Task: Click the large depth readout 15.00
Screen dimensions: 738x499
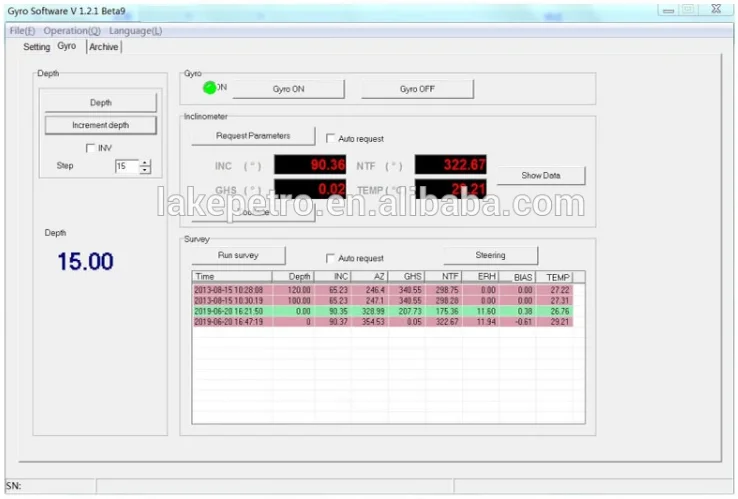Action: click(x=85, y=261)
